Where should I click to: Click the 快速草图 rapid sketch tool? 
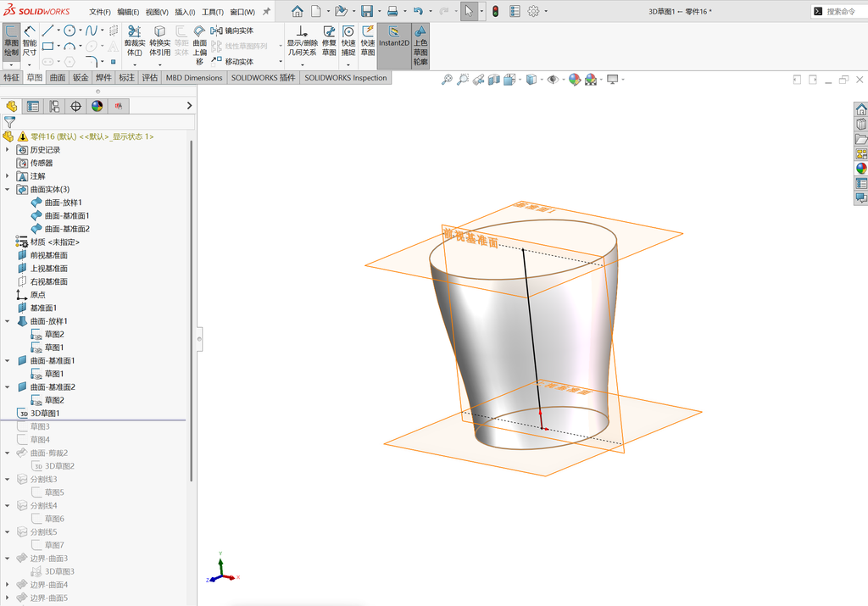pos(368,41)
